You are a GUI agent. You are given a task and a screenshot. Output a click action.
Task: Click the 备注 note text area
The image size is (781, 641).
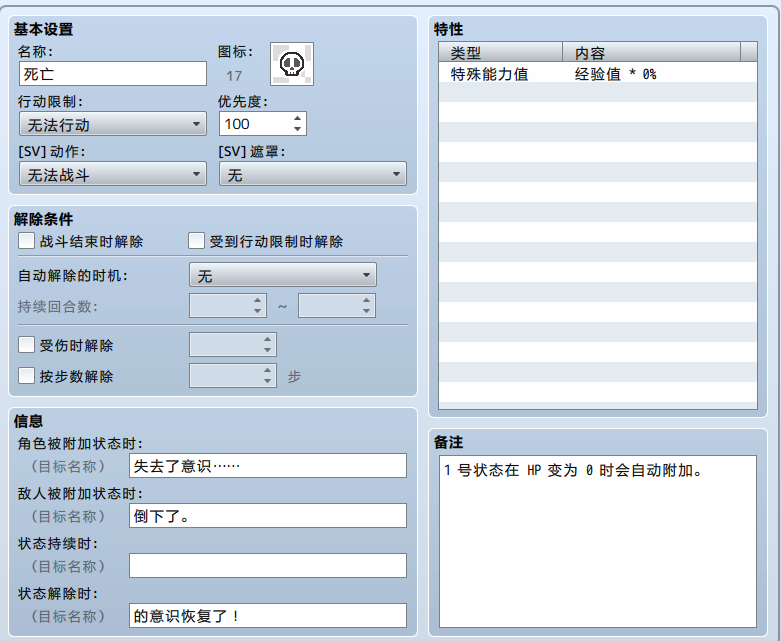(598, 541)
